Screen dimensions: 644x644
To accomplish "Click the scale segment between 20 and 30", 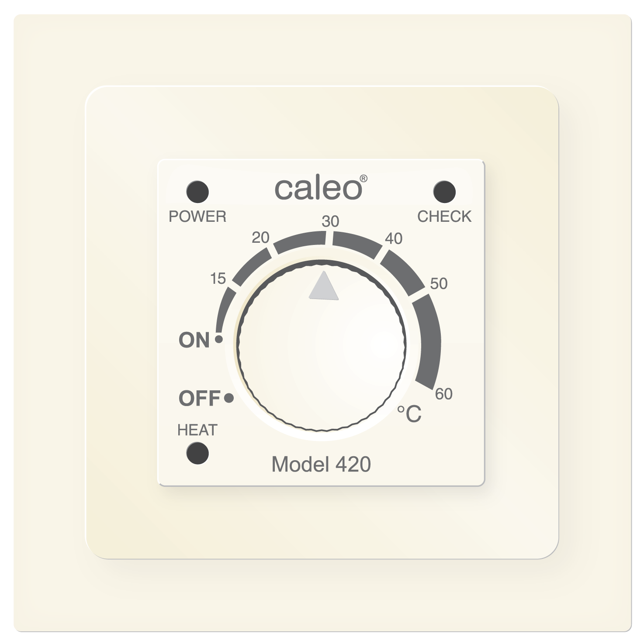I will click(300, 243).
